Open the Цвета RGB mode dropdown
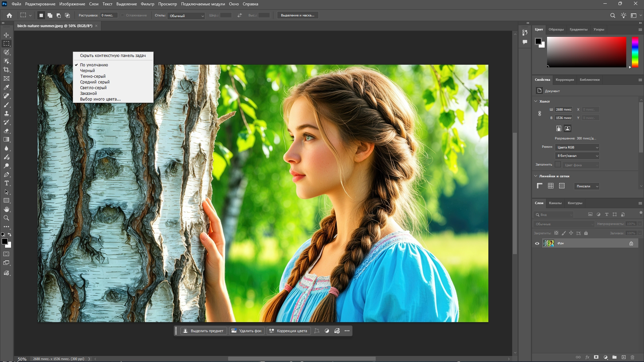 [x=577, y=147]
